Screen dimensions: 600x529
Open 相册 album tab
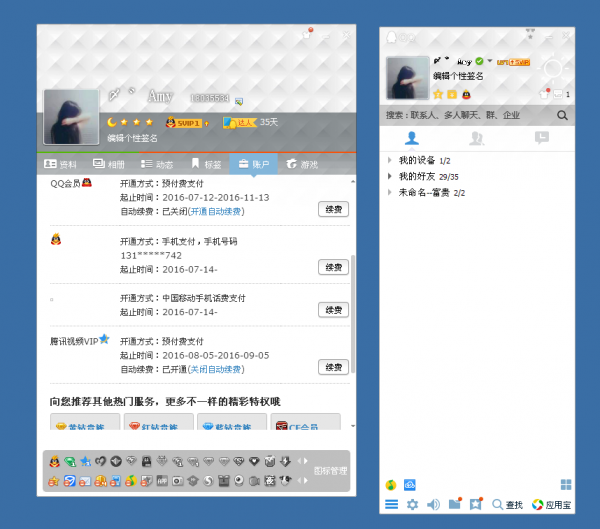tap(109, 164)
